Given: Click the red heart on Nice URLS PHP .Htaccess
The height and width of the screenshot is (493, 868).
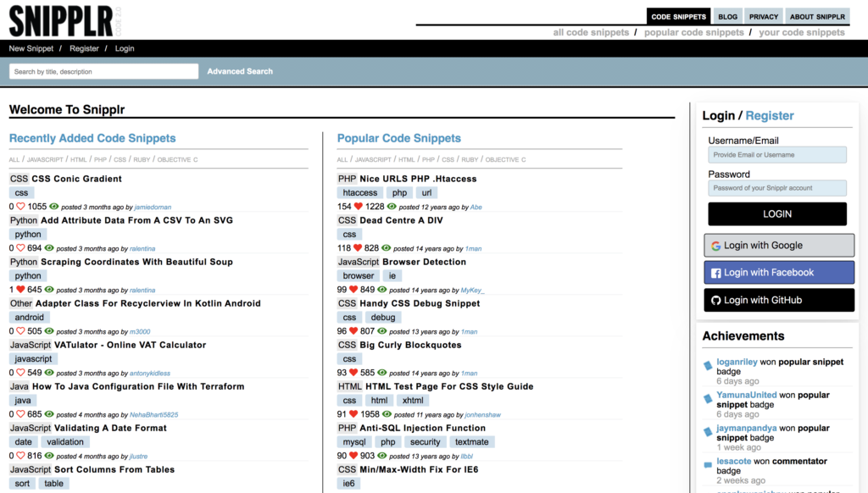Looking at the screenshot, I should (359, 207).
